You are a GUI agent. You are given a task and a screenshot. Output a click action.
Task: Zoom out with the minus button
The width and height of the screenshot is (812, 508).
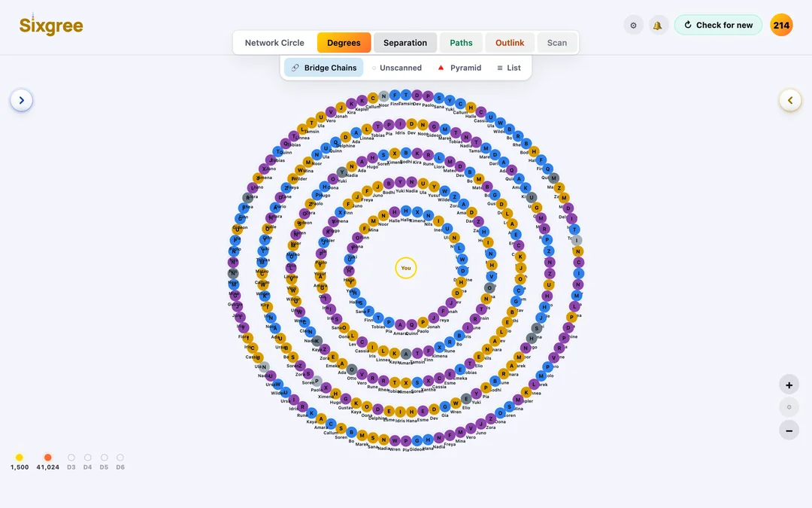(789, 430)
